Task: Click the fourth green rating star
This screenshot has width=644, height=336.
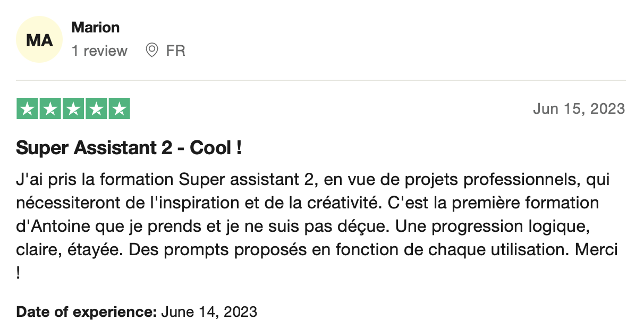Action: 96,109
